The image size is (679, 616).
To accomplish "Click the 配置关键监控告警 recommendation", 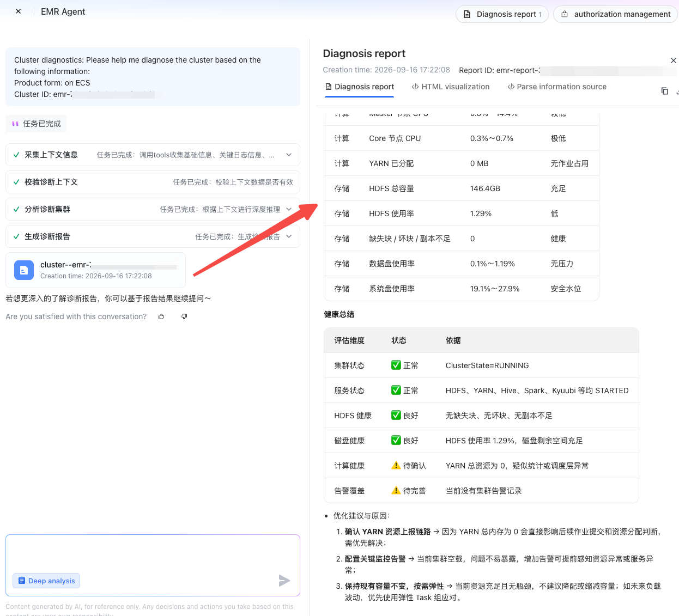I will pyautogui.click(x=375, y=559).
